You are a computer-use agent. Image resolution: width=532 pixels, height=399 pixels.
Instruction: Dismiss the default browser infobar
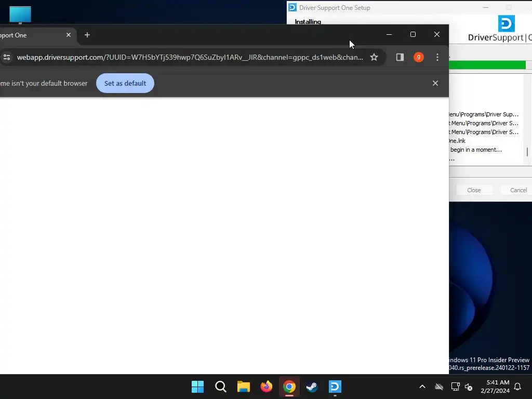[x=435, y=83]
